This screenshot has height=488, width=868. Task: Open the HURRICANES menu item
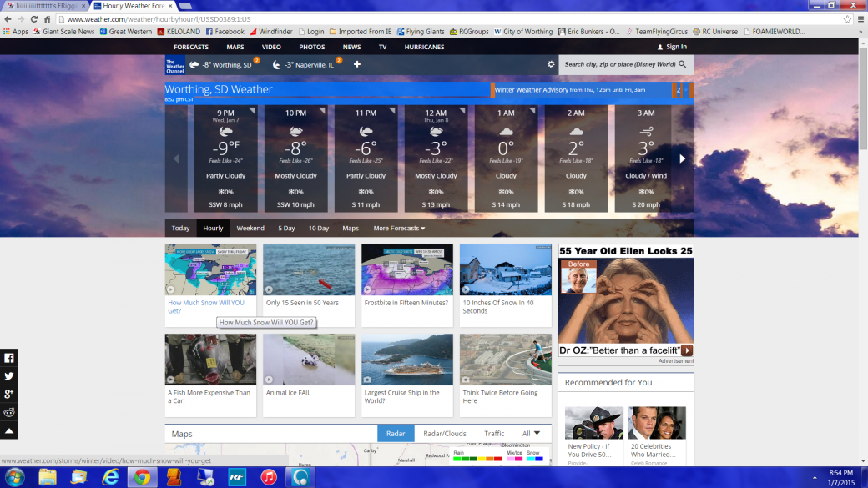(x=424, y=47)
